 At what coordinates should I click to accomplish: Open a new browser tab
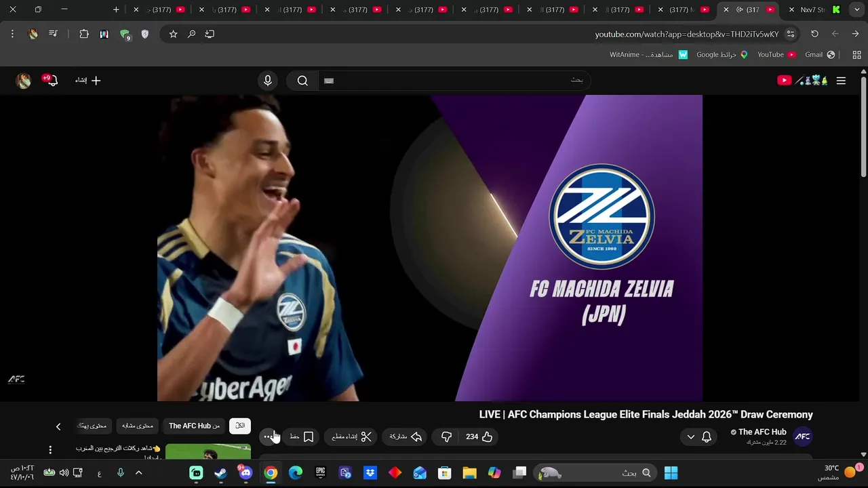coord(116,9)
